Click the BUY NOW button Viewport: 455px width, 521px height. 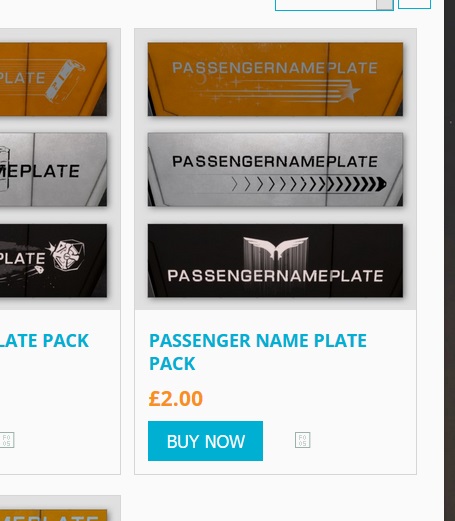point(205,441)
